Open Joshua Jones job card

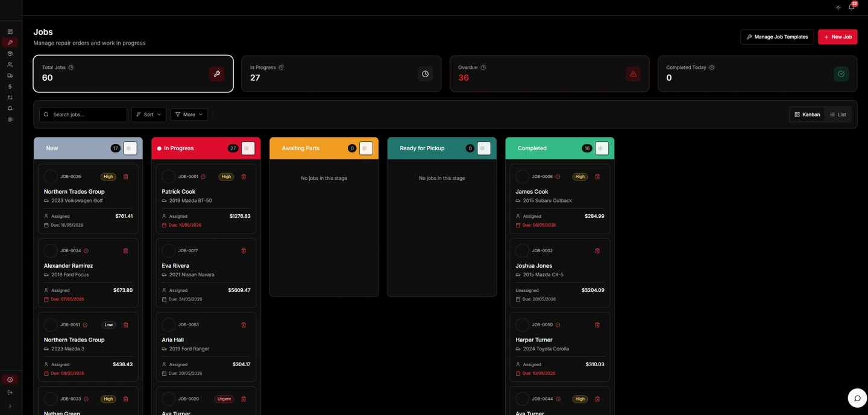pyautogui.click(x=560, y=273)
